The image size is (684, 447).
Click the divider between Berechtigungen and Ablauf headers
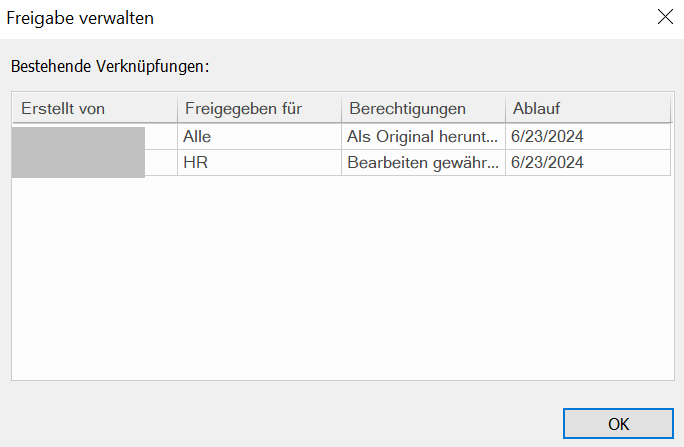tap(505, 108)
